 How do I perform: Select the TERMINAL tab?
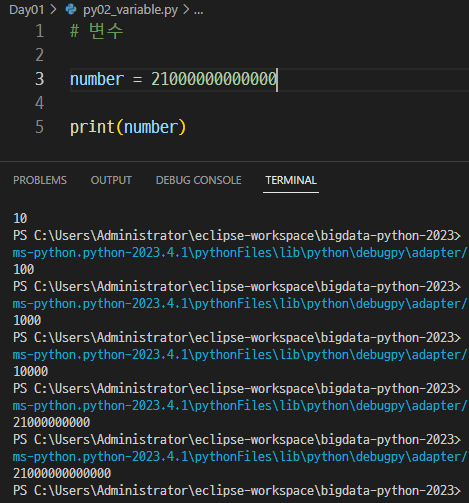tap(291, 180)
